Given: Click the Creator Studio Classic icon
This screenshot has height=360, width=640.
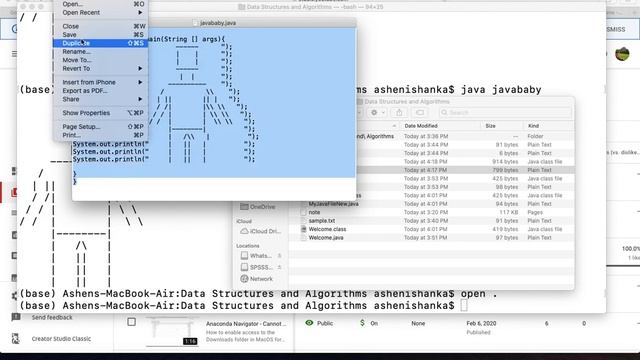Looking at the screenshot, I should (x=16, y=338).
